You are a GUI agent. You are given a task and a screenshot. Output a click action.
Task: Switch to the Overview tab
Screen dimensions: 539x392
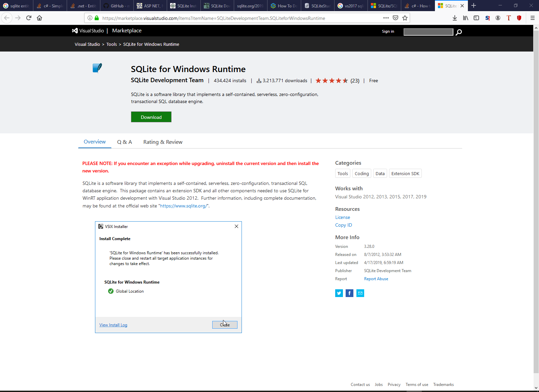click(95, 142)
